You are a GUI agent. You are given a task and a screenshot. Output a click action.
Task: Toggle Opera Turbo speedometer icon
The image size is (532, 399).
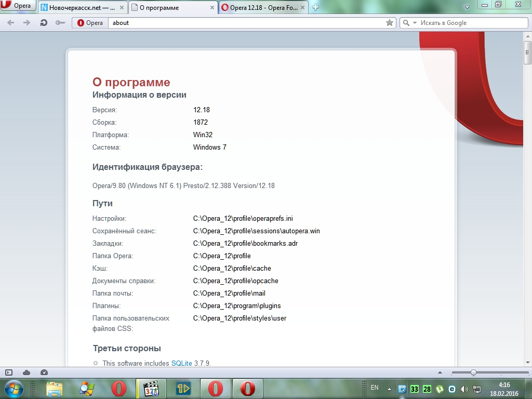[x=44, y=373]
